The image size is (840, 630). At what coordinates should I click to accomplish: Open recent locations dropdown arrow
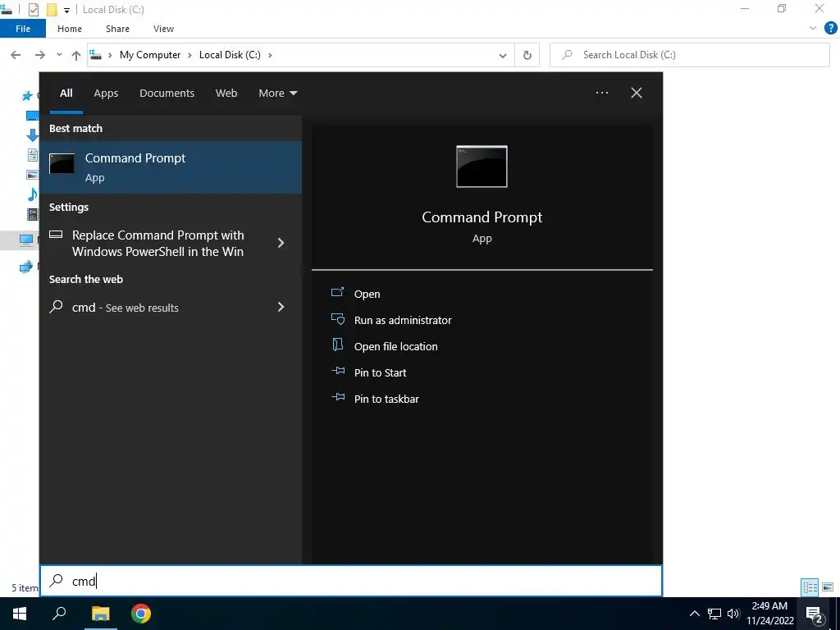point(59,55)
